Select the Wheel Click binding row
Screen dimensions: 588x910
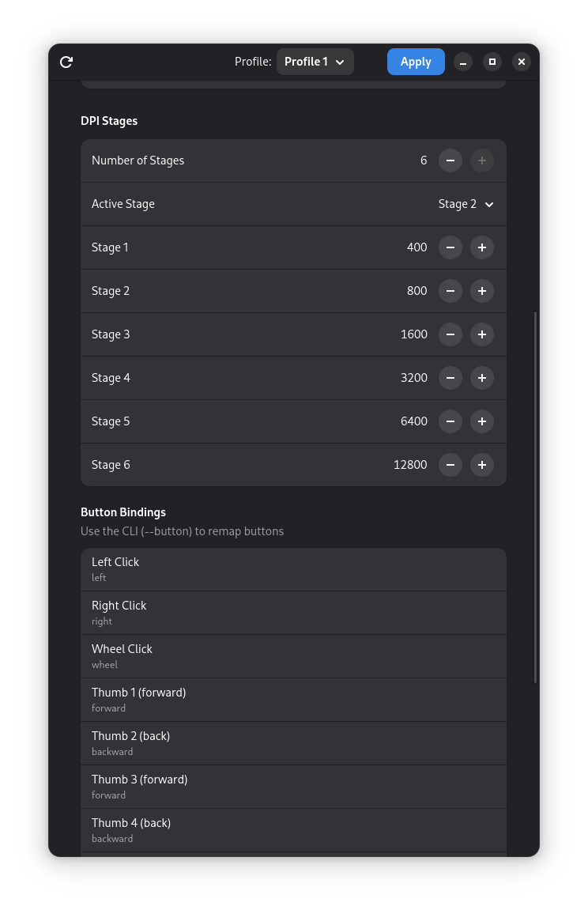point(293,657)
